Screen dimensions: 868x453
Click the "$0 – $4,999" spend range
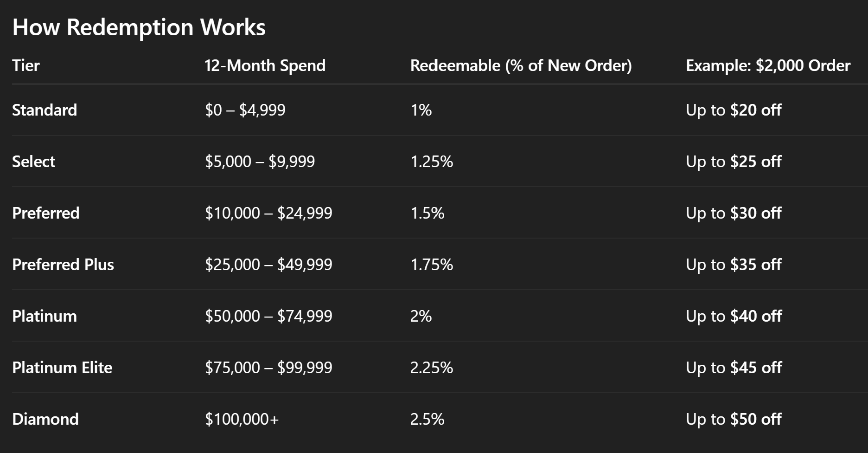(245, 110)
